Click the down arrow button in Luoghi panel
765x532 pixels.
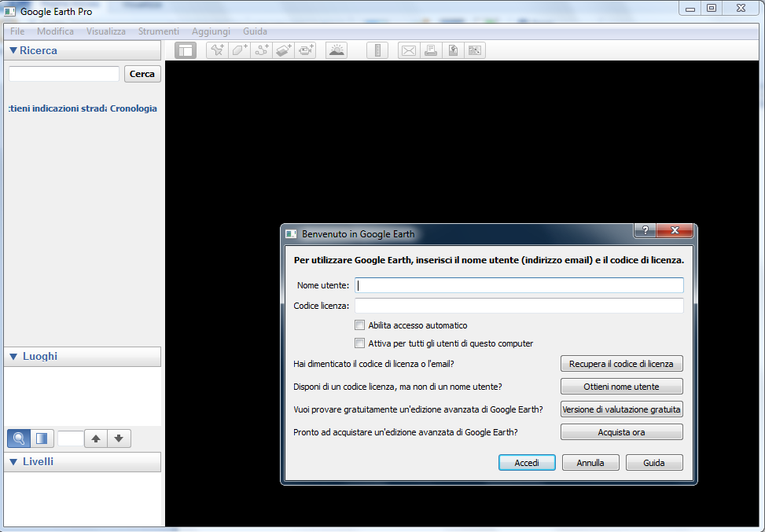click(x=119, y=438)
